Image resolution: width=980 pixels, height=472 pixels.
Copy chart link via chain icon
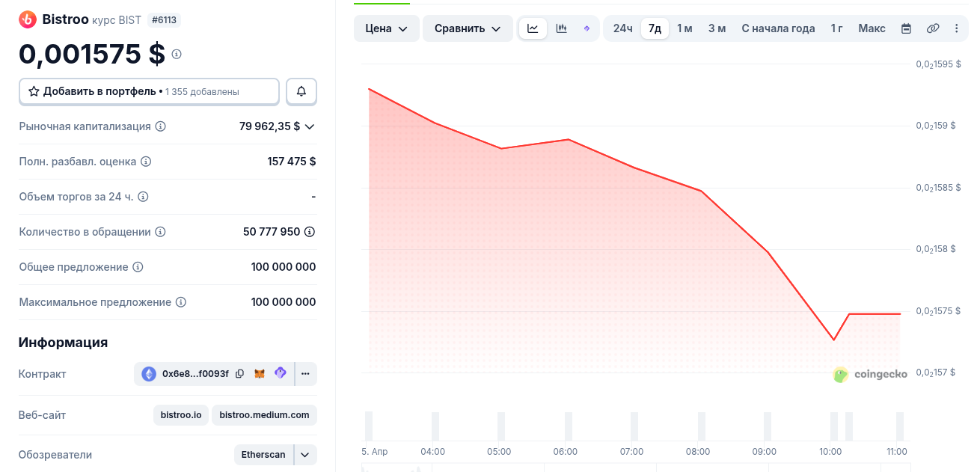tap(932, 28)
